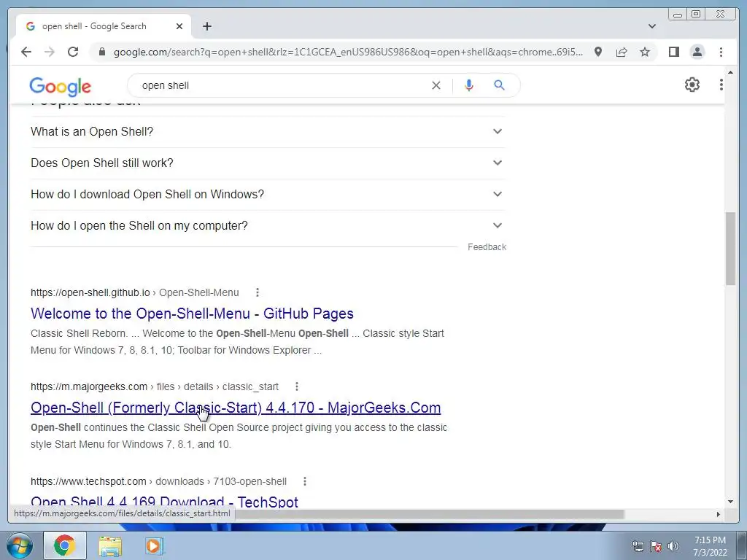Open tab search dropdown arrow
The image size is (747, 560).
(x=652, y=26)
